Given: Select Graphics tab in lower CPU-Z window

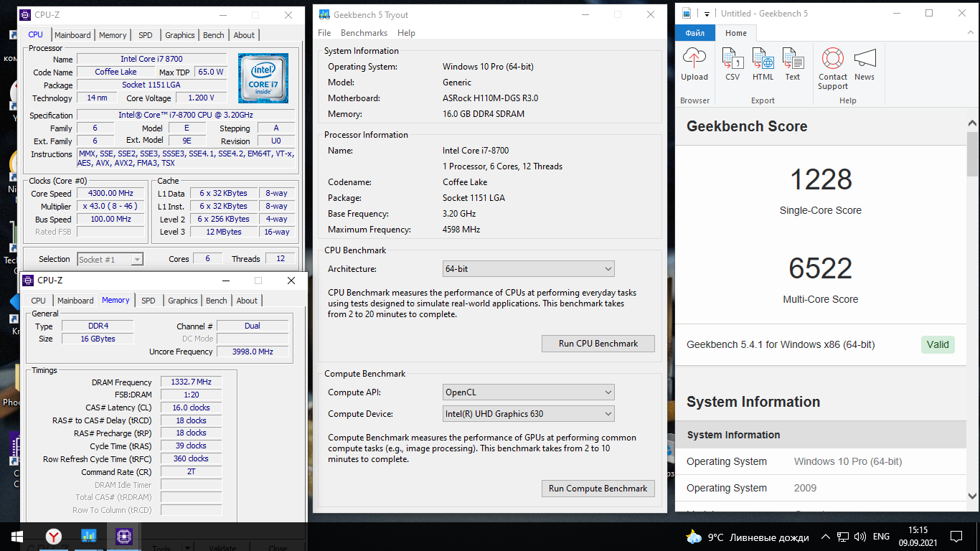Looking at the screenshot, I should [x=182, y=301].
